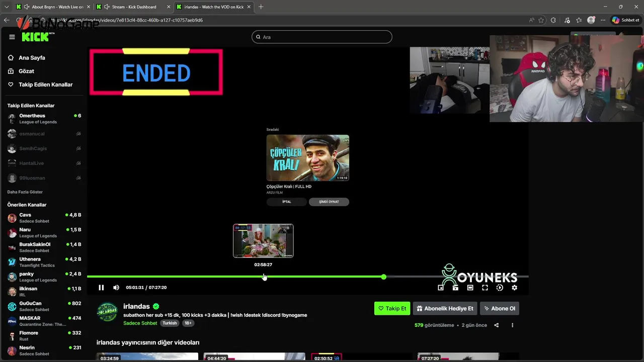The width and height of the screenshot is (644, 362).
Task: Cancel the next video with İPTAL
Action: click(286, 202)
